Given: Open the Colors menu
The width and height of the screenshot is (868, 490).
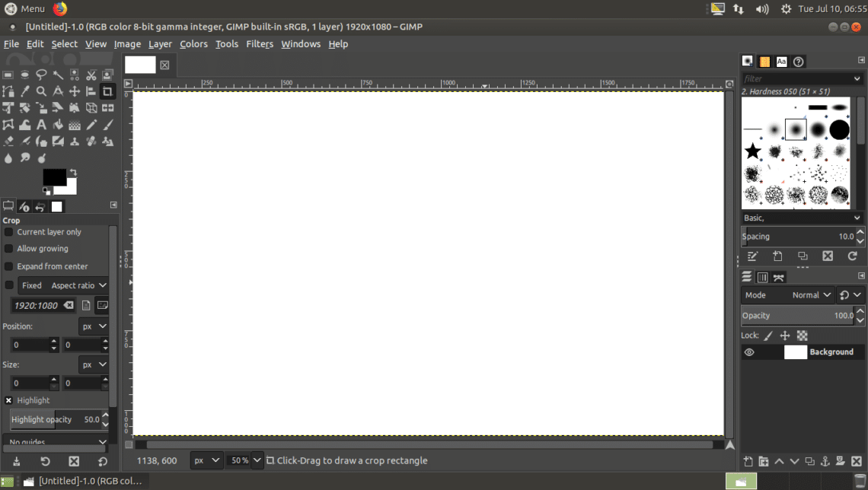Looking at the screenshot, I should 193,44.
